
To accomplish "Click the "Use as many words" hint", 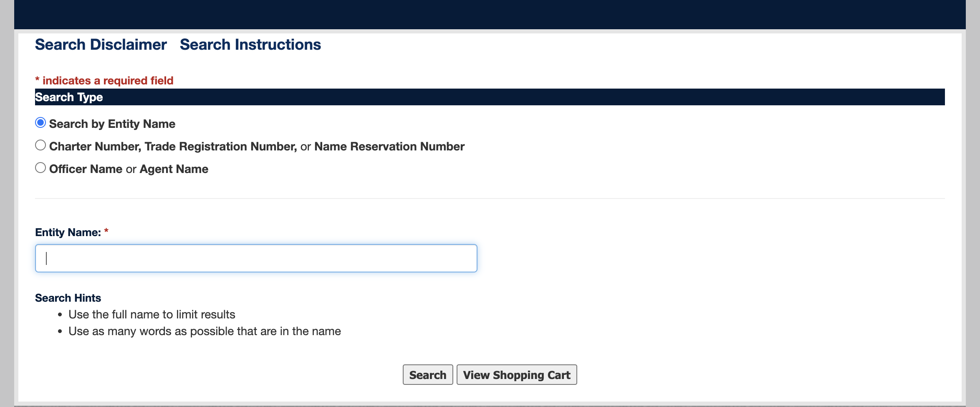I will pos(205,331).
